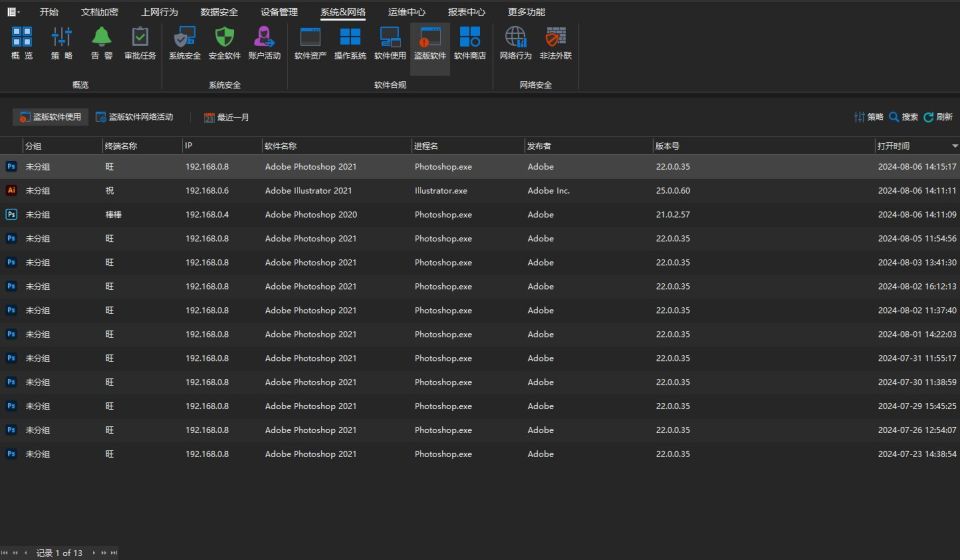Open 非法外联 firewall shield icon

(555, 37)
